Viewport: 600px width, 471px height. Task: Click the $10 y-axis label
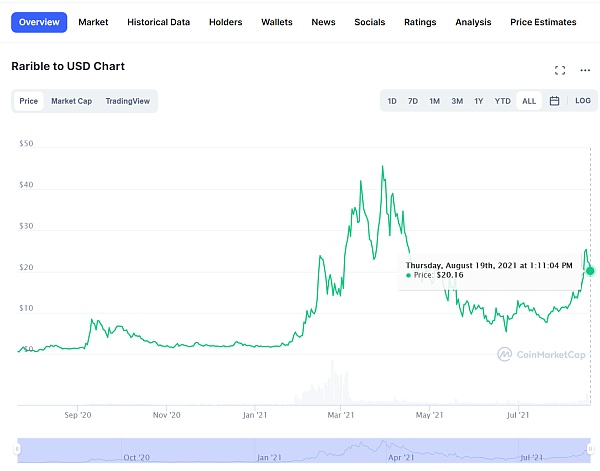pyautogui.click(x=26, y=308)
